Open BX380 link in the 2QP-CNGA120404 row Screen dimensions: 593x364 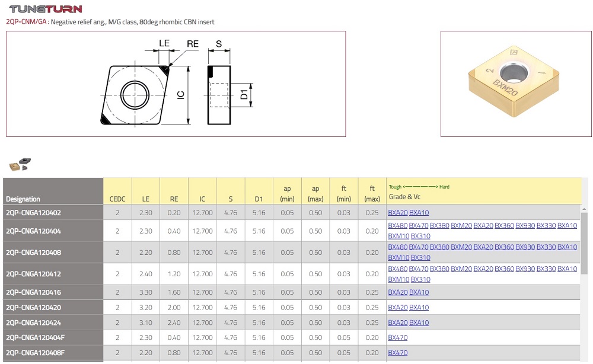[439, 226]
